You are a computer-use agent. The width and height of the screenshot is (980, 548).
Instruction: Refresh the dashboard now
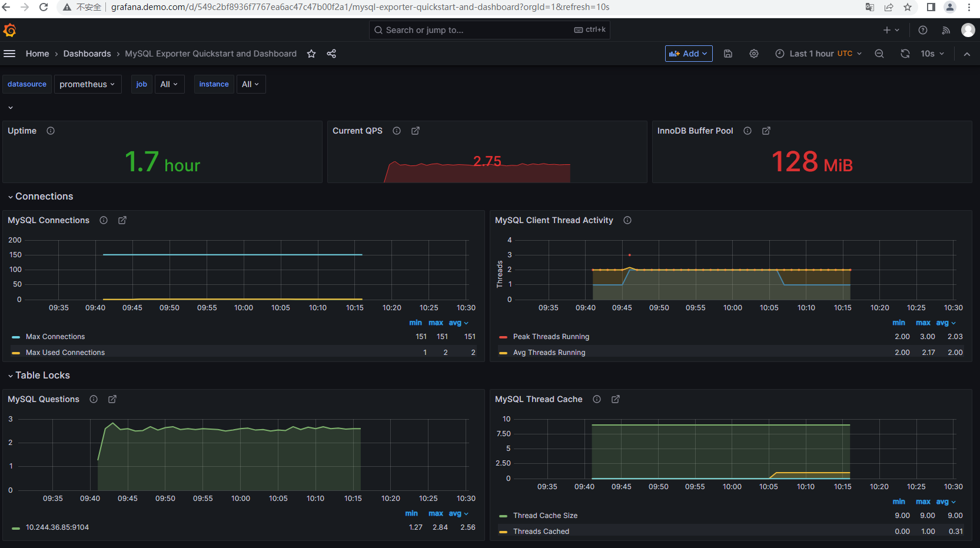(x=905, y=54)
